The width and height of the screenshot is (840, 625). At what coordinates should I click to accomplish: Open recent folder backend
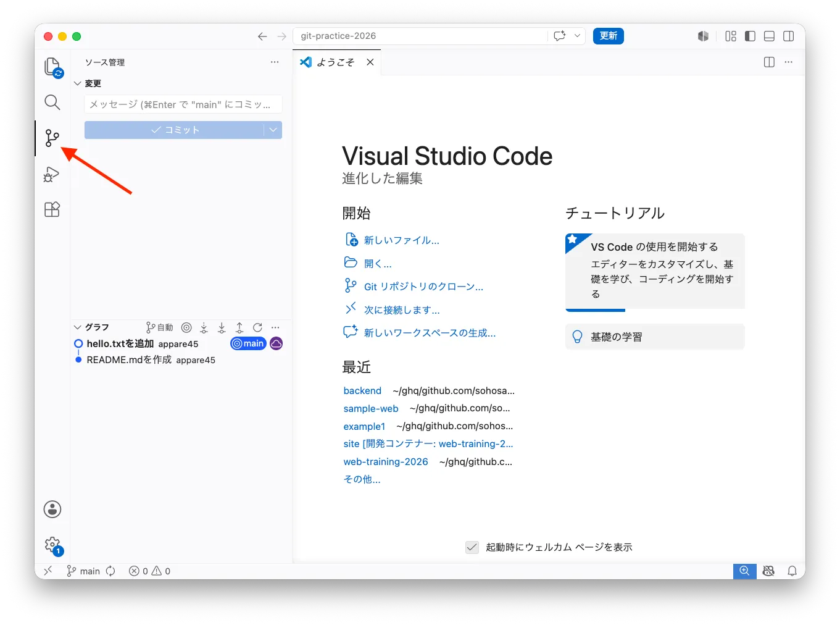[x=362, y=391]
